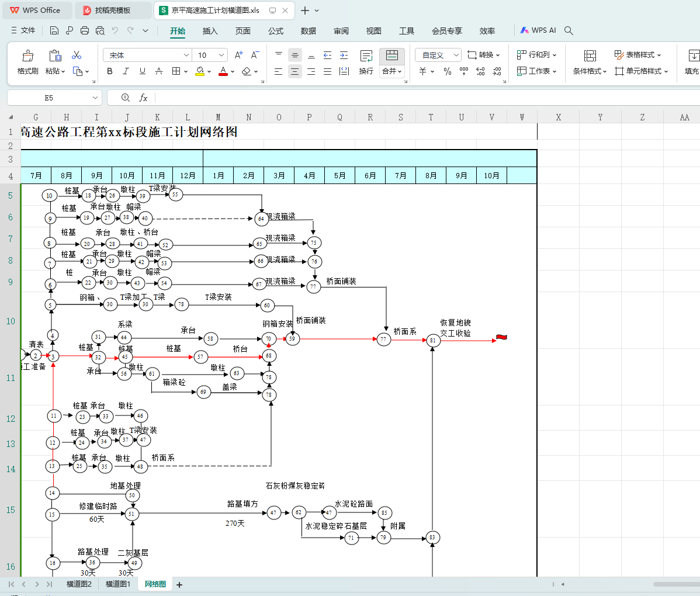Click the Cut scissors icon
This screenshot has height=596, width=700.
coord(77,56)
